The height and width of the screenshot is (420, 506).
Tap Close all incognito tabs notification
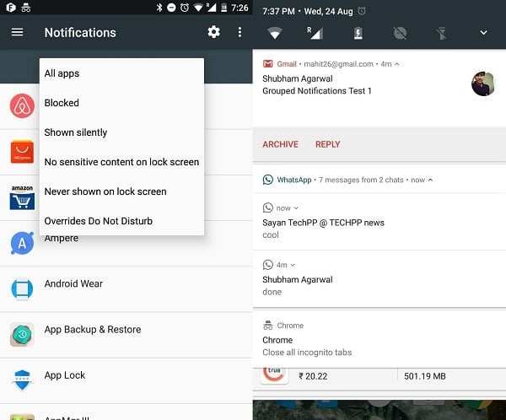[379, 339]
